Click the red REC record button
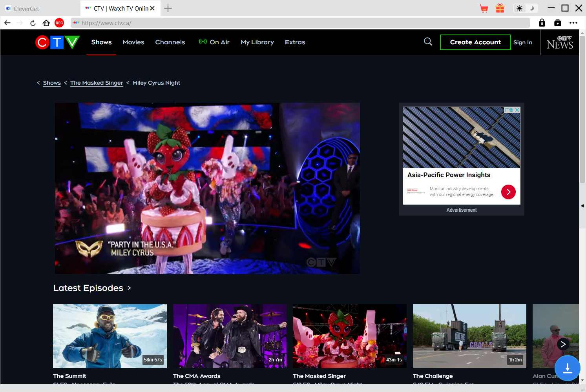Screen dimensions: 586x392 pos(59,23)
